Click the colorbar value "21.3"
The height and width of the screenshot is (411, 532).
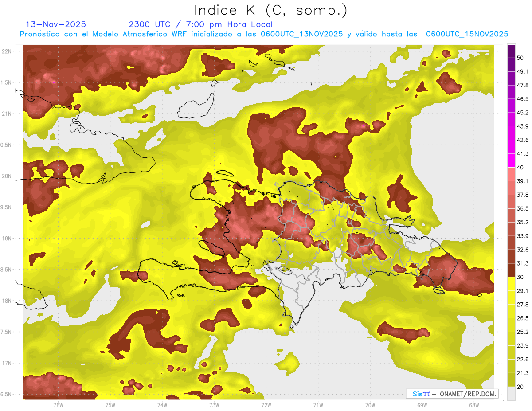point(523,373)
